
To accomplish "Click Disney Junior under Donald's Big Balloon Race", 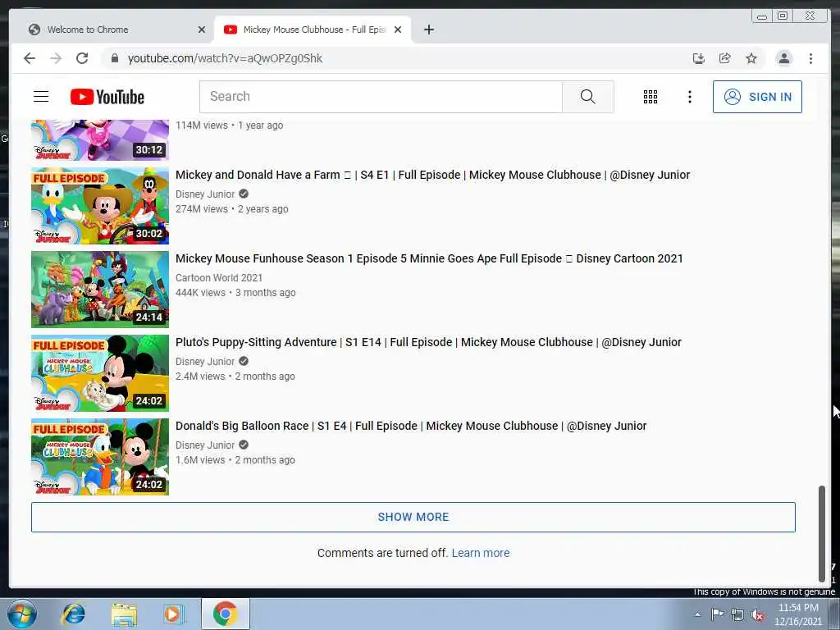I will coord(204,445).
